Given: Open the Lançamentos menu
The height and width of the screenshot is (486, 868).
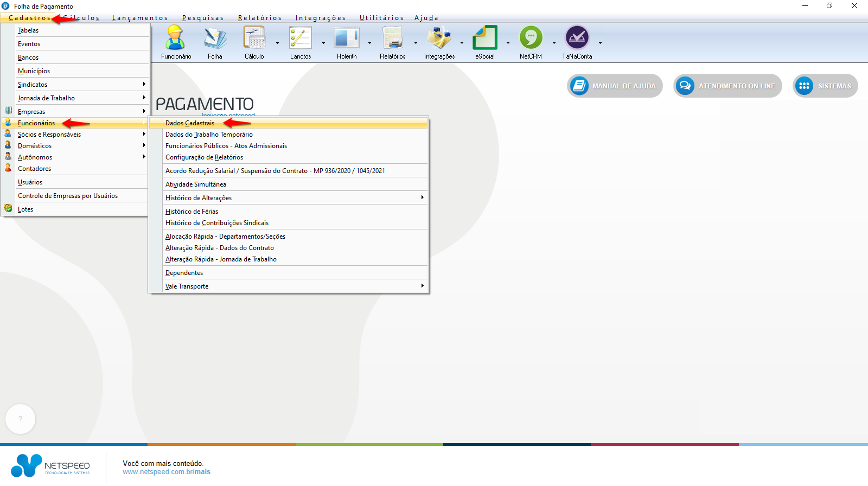Looking at the screenshot, I should point(140,18).
